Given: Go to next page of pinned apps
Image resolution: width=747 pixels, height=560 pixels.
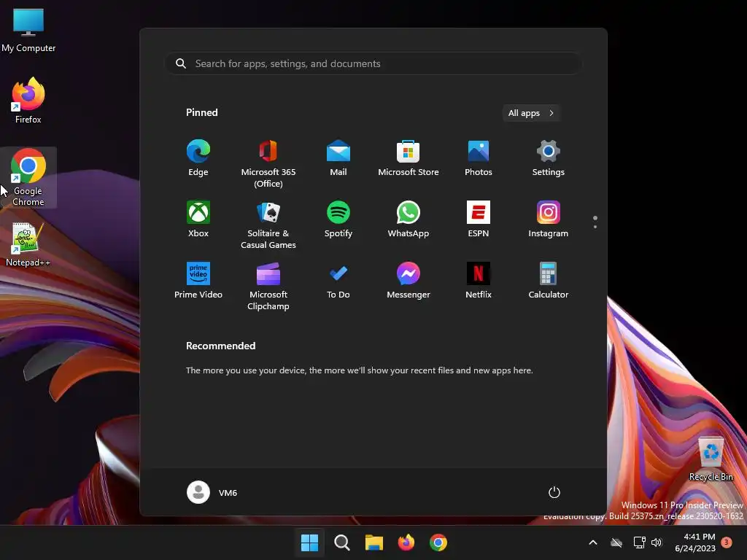Looking at the screenshot, I should tap(595, 227).
